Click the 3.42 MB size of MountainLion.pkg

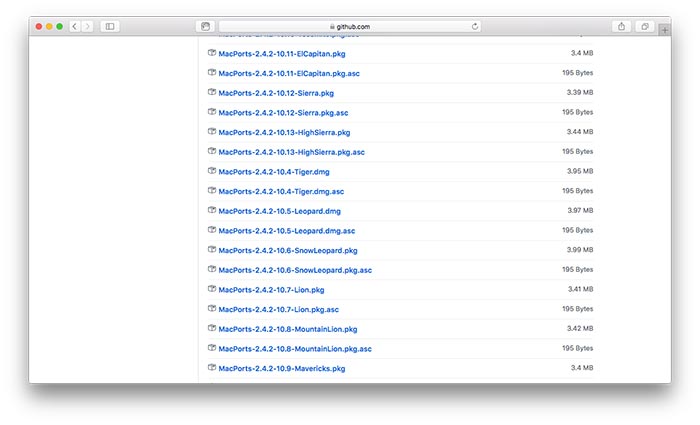pos(580,328)
